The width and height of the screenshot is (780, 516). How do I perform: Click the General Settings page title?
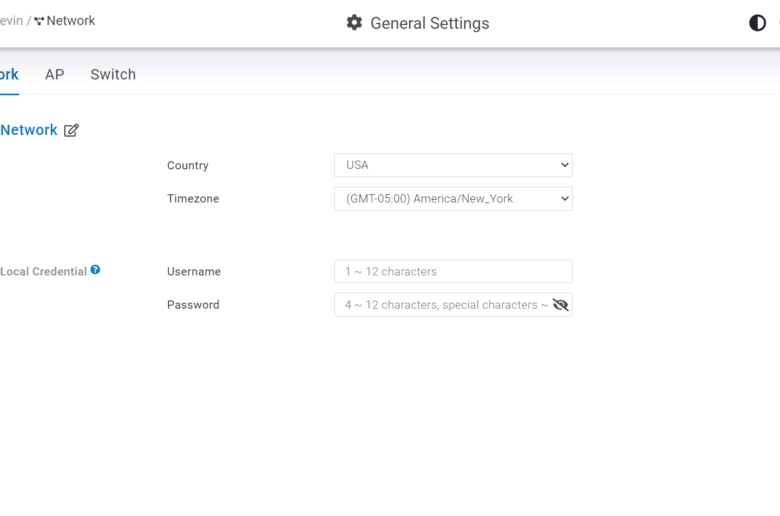tap(430, 23)
